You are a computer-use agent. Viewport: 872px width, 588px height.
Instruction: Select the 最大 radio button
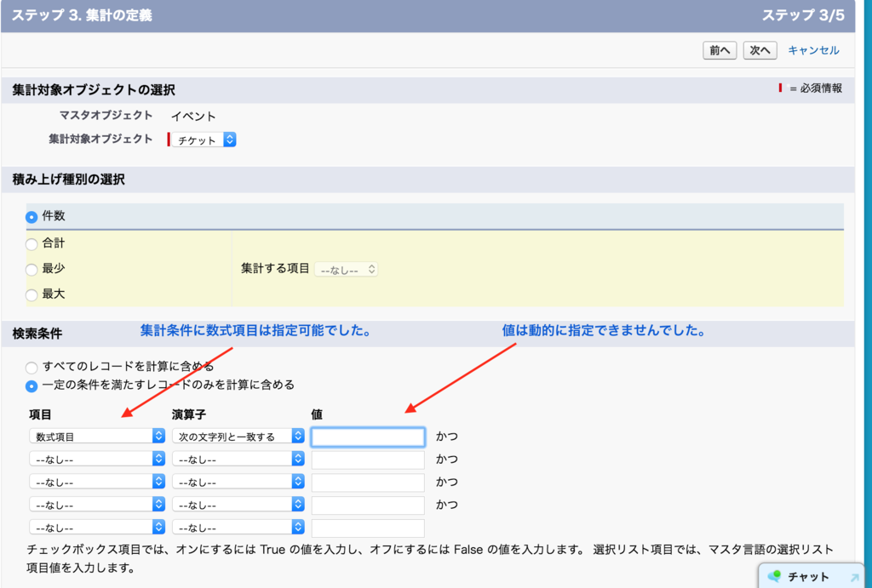coord(32,295)
